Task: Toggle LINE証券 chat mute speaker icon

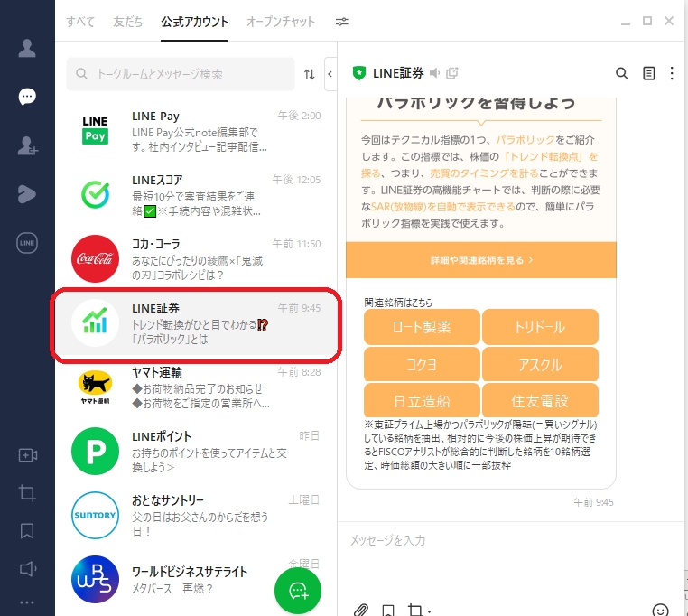Action: (x=434, y=73)
